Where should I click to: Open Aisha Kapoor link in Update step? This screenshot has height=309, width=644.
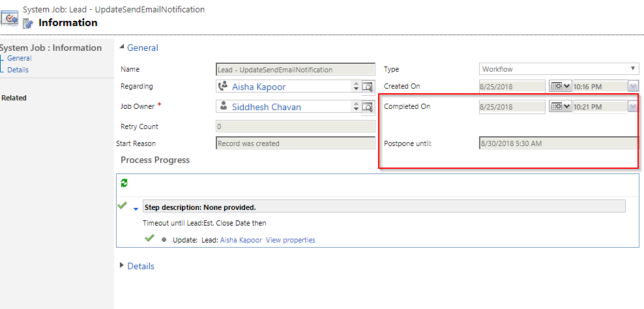click(241, 240)
